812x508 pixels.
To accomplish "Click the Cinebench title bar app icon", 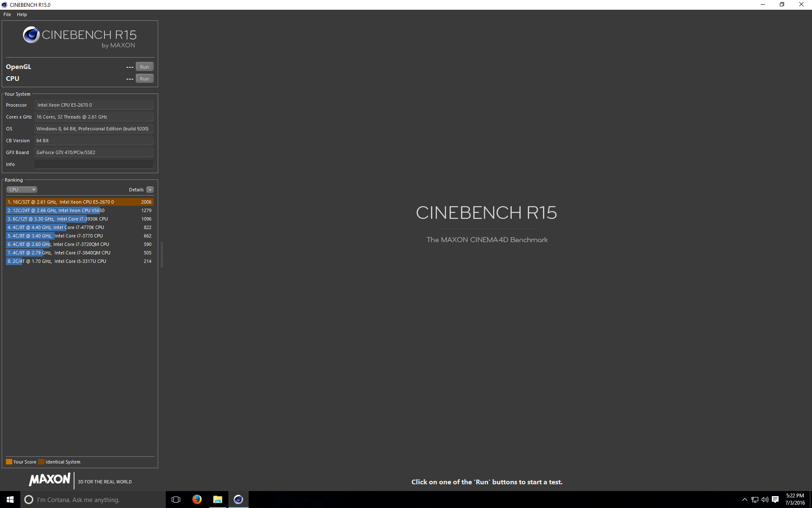I will (x=4, y=5).
